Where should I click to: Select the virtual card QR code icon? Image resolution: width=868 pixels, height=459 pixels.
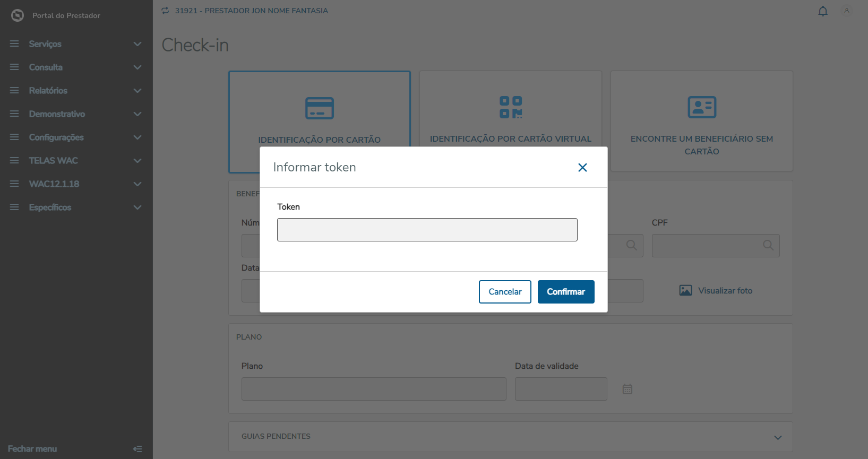(510, 107)
